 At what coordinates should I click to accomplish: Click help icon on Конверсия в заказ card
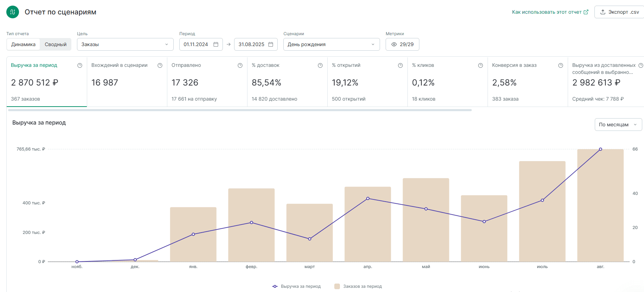(561, 65)
